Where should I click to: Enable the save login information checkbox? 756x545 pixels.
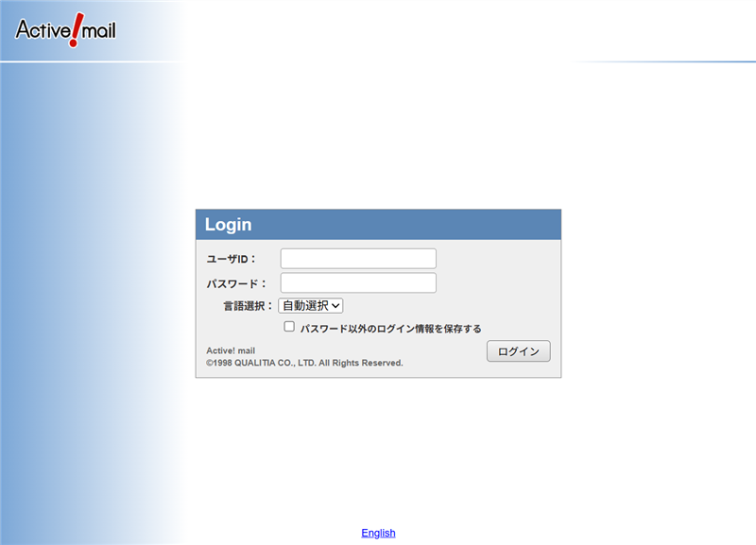[x=290, y=327]
